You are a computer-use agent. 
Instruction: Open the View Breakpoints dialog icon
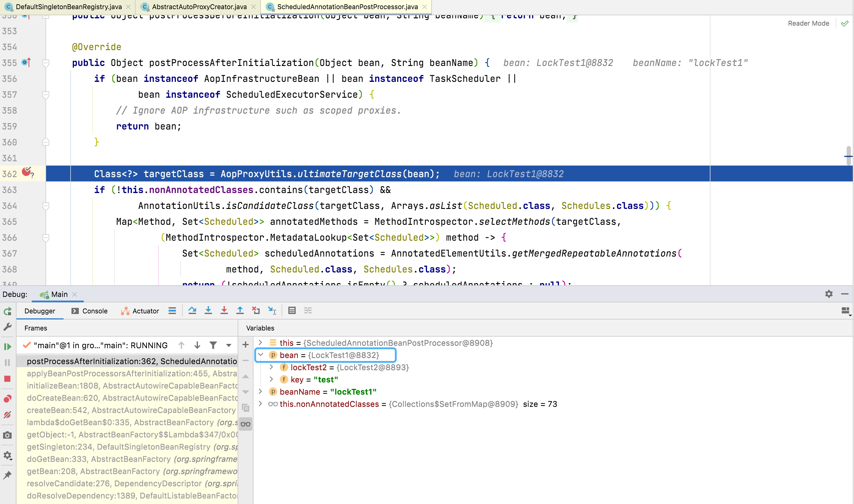click(7, 399)
